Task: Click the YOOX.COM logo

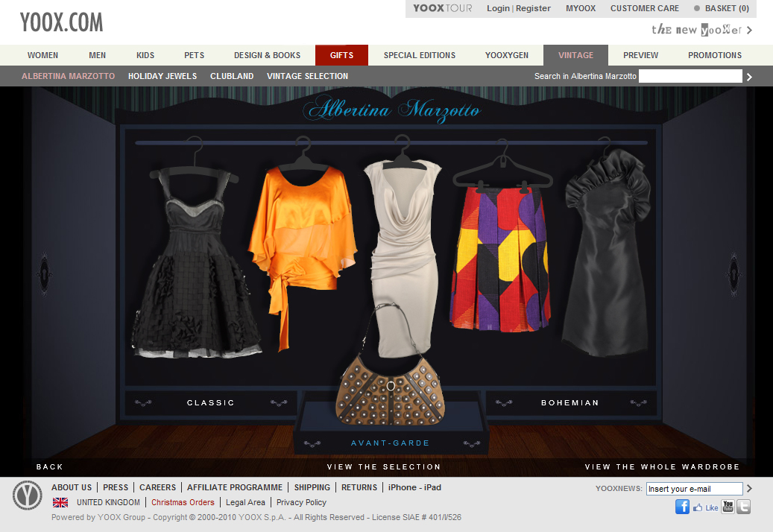Action: (x=62, y=22)
